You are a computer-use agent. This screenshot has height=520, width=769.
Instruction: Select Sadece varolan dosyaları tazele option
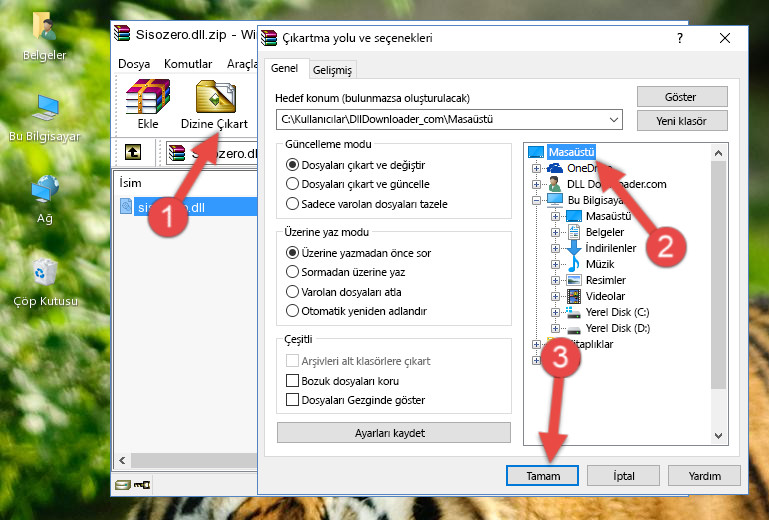[292, 204]
